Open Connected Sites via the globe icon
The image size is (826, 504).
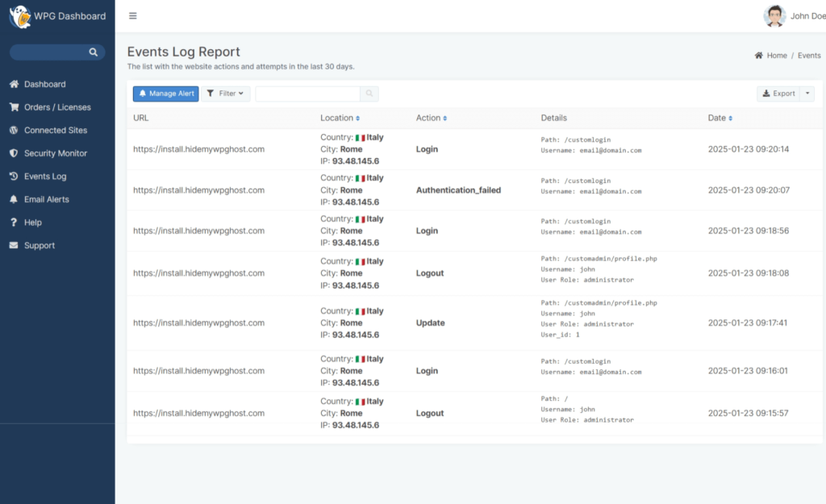coord(13,130)
